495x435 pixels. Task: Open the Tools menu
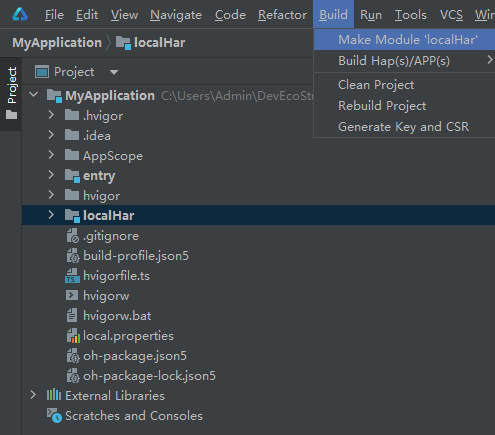click(410, 15)
